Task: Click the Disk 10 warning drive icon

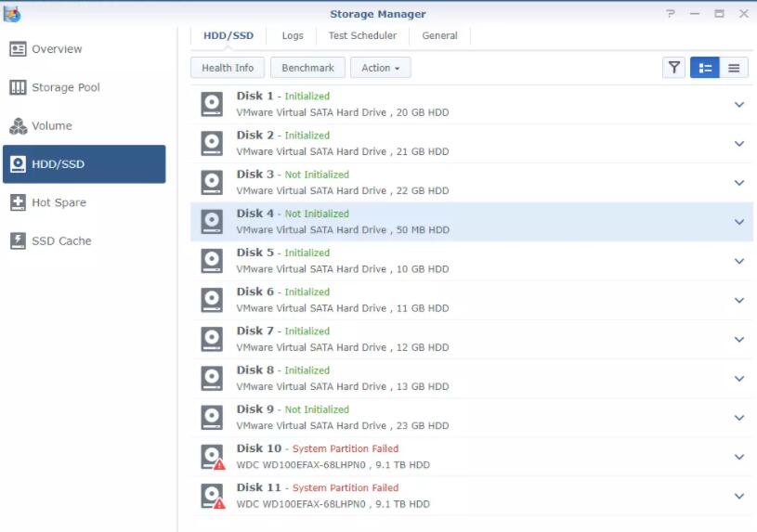Action: click(x=213, y=457)
